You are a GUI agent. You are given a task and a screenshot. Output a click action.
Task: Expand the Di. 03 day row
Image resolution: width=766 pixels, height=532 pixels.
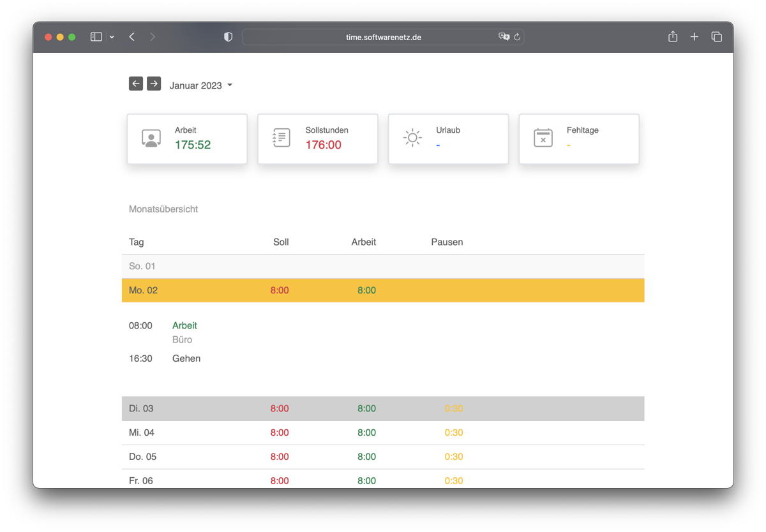[383, 409]
